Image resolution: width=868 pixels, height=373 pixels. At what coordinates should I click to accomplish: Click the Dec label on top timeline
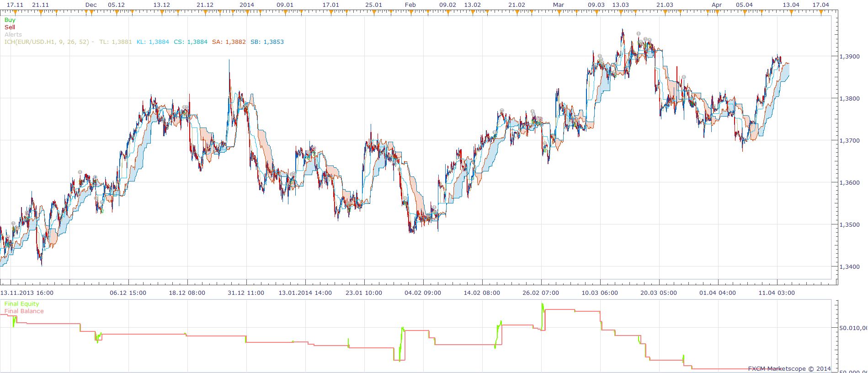tap(91, 5)
